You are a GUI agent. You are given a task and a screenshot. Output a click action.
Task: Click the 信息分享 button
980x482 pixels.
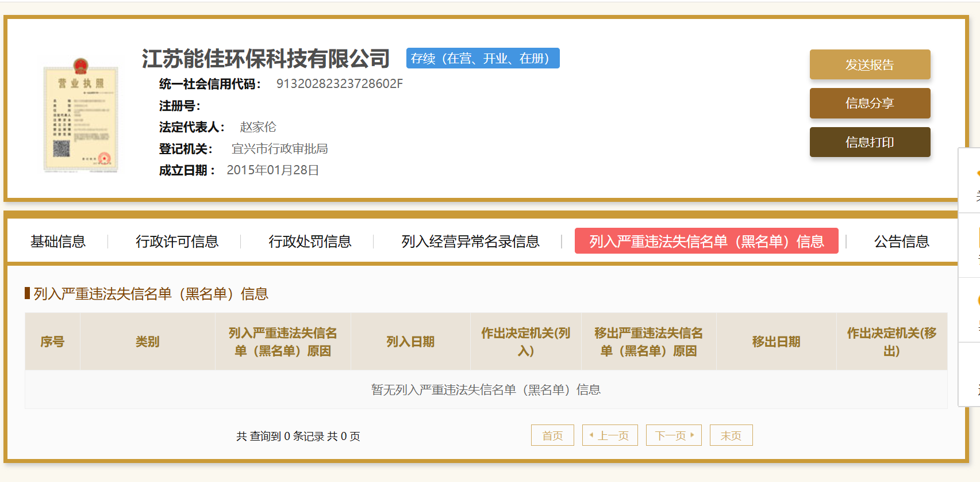[x=870, y=103]
